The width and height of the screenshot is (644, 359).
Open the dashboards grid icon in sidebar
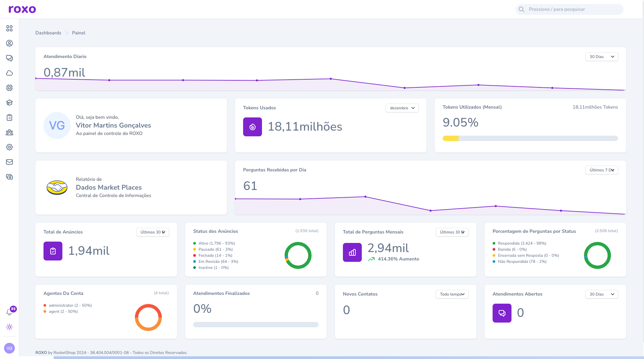point(9,28)
